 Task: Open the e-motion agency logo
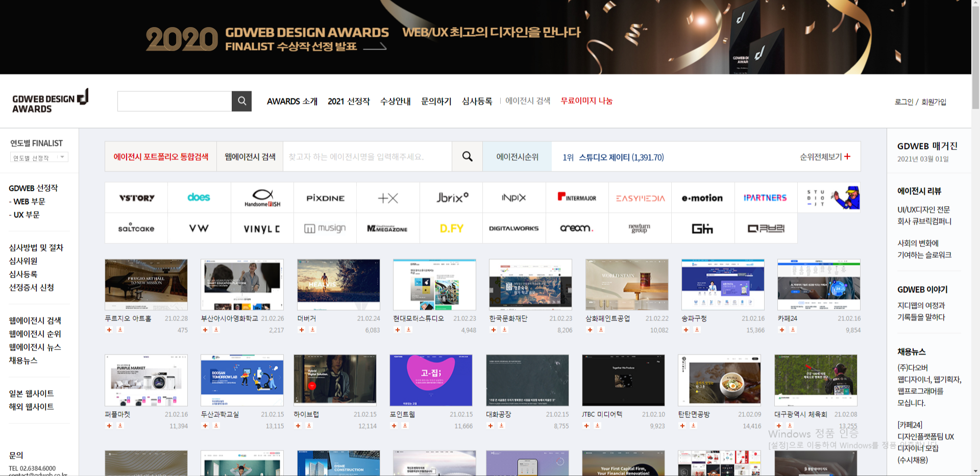pos(703,198)
